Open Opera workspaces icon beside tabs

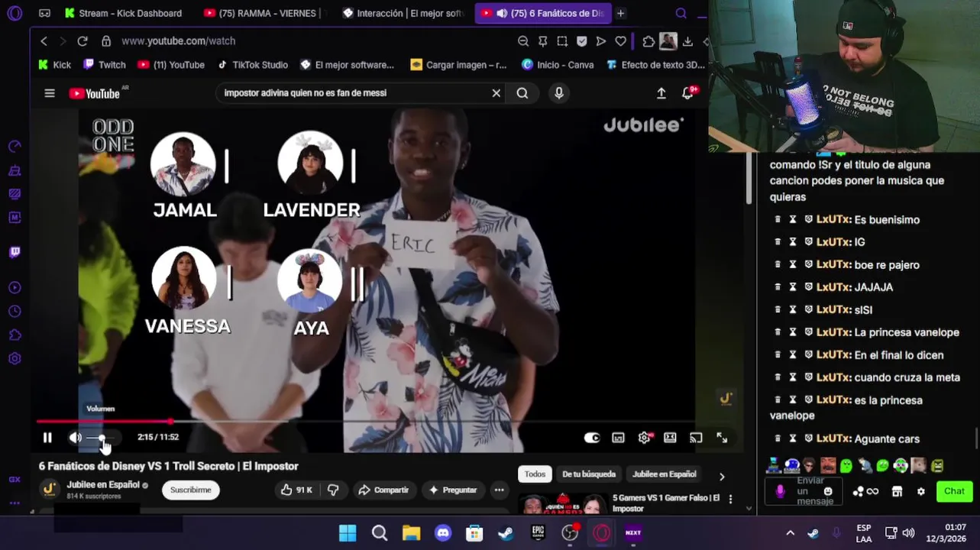point(45,13)
